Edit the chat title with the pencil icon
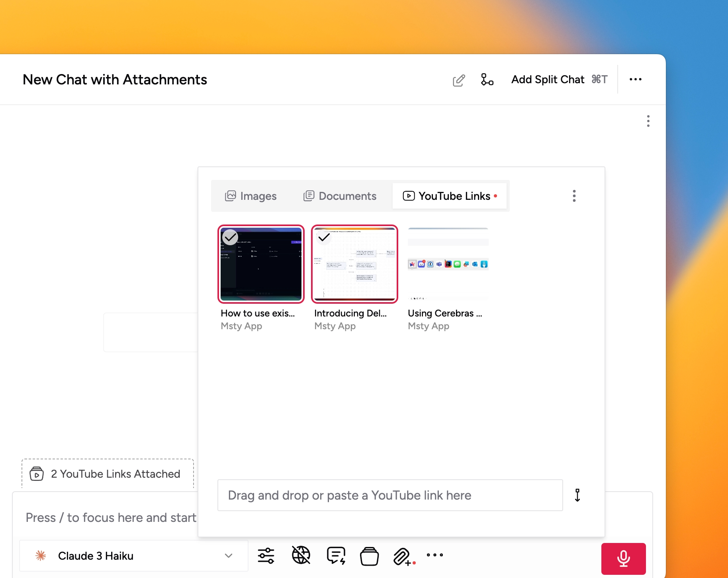Image resolution: width=728 pixels, height=578 pixels. [x=459, y=80]
